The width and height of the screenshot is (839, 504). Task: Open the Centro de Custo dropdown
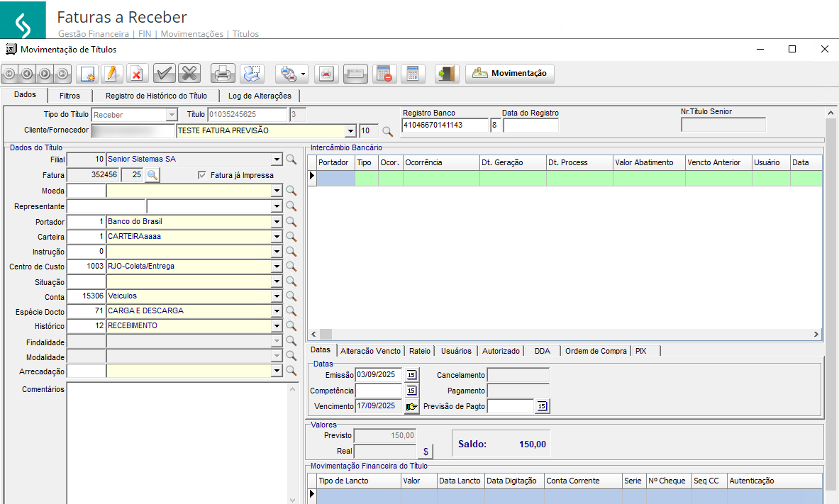tap(277, 267)
